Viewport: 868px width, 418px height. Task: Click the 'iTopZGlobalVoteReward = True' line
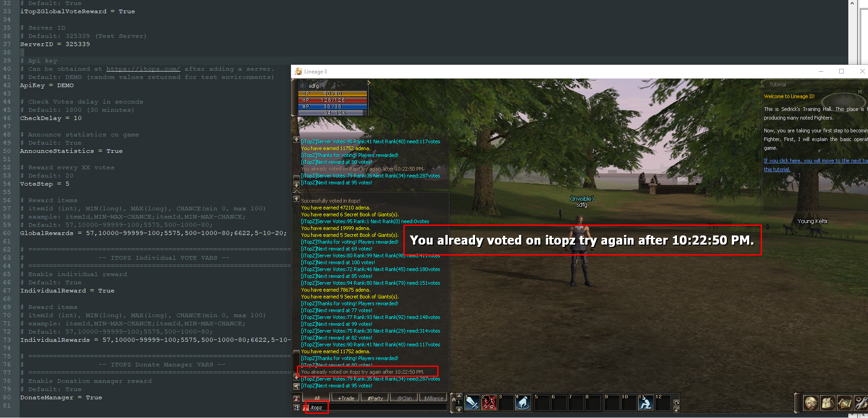[x=78, y=11]
